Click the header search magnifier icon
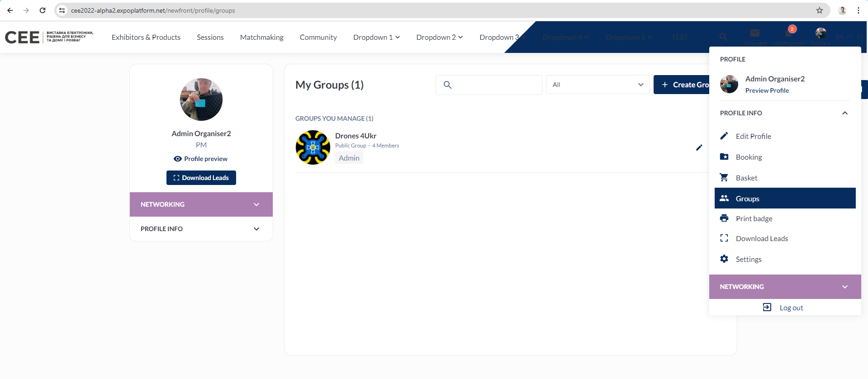Image resolution: width=868 pixels, height=379 pixels. [x=723, y=37]
